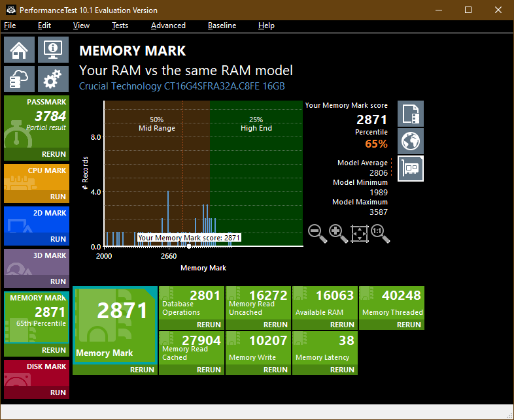Rerun the Memory Mark sidebar test
The image size is (514, 420).
tap(37, 350)
